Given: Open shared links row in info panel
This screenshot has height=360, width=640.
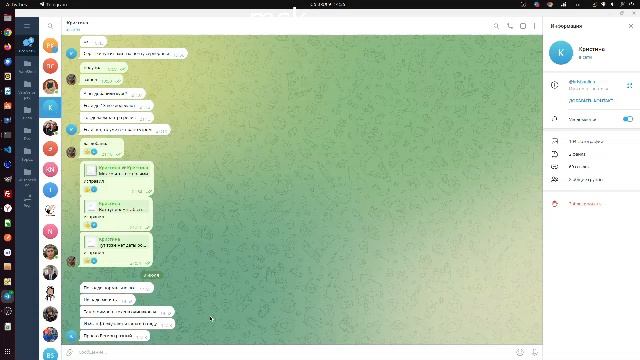Looking at the screenshot, I should coord(591,167).
